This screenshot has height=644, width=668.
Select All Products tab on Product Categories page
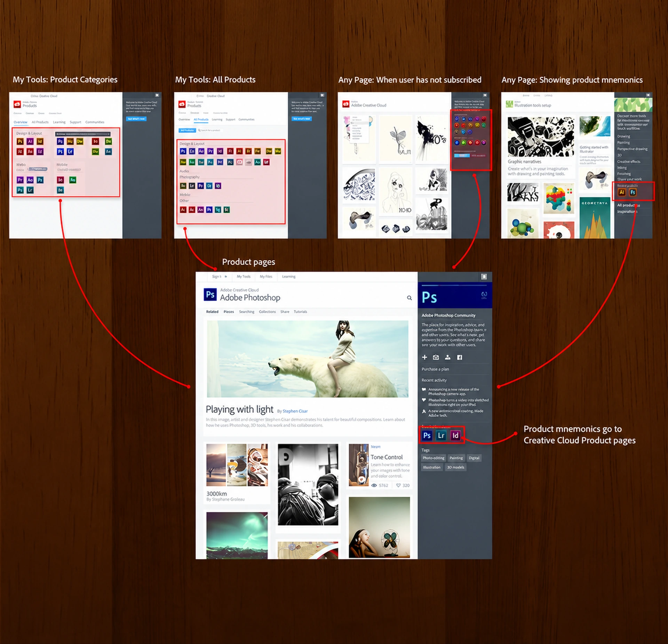tap(40, 122)
